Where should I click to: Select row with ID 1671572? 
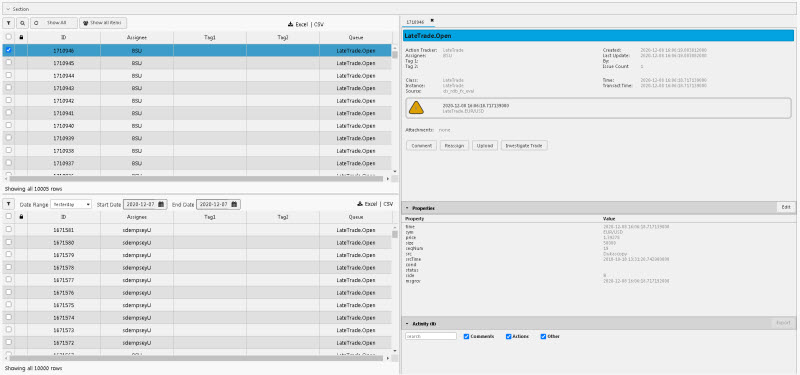[x=197, y=342]
